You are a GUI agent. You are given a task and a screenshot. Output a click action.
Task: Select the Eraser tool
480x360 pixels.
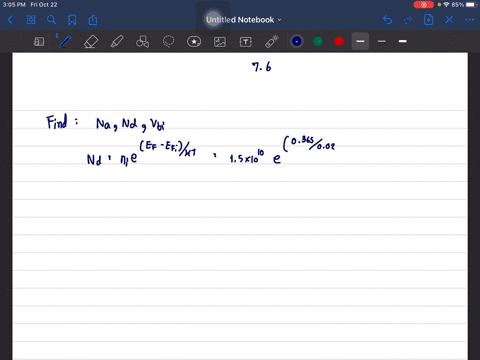[91, 42]
